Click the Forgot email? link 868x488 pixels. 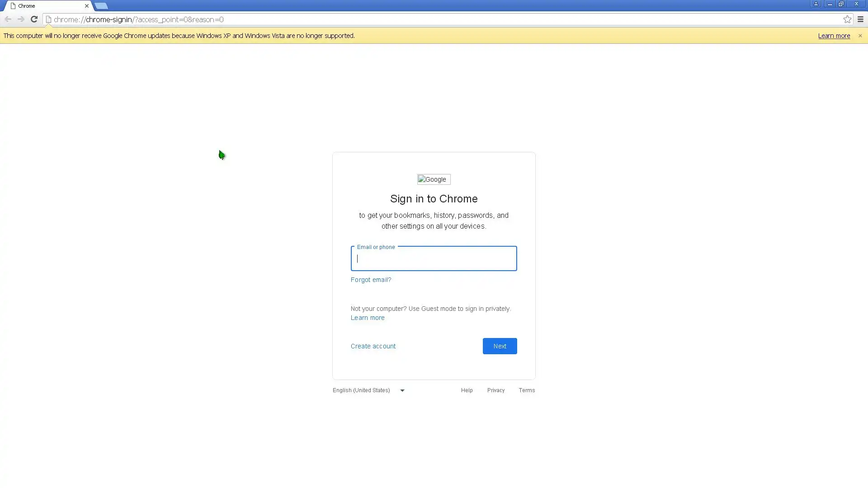coord(371,279)
